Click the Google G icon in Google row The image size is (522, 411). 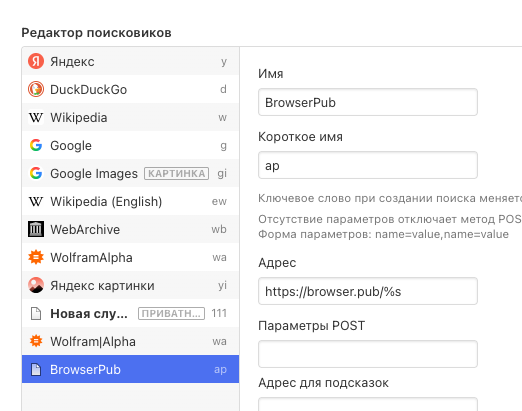36,145
